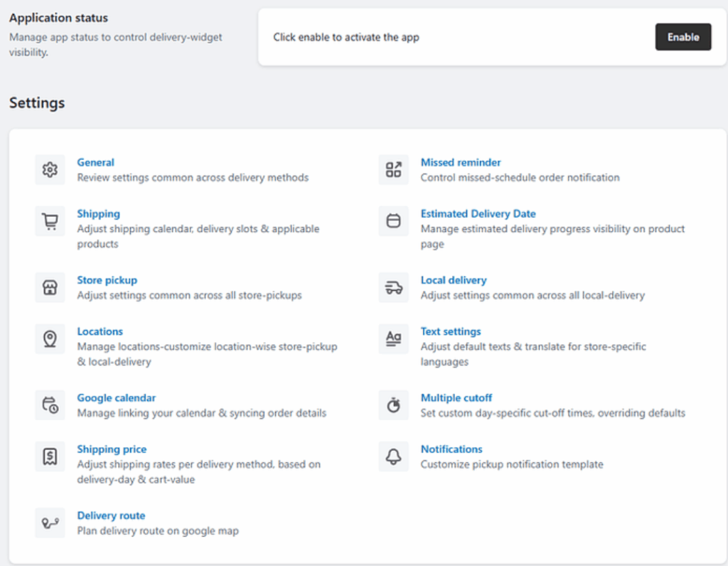
Task: Click the Notifications bell icon
Action: (393, 456)
